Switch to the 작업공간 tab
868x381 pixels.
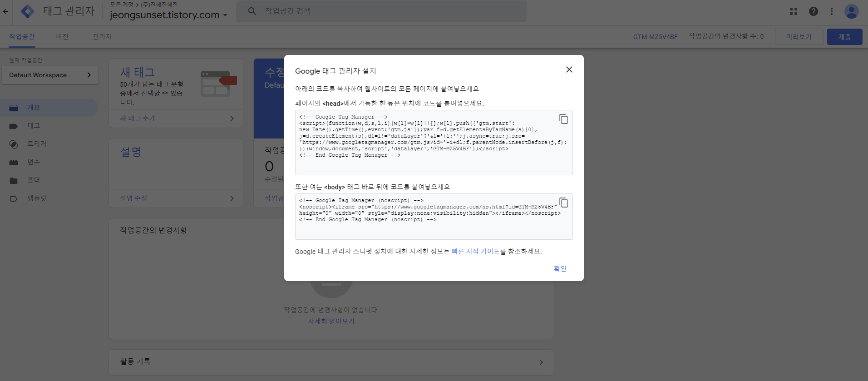[22, 36]
